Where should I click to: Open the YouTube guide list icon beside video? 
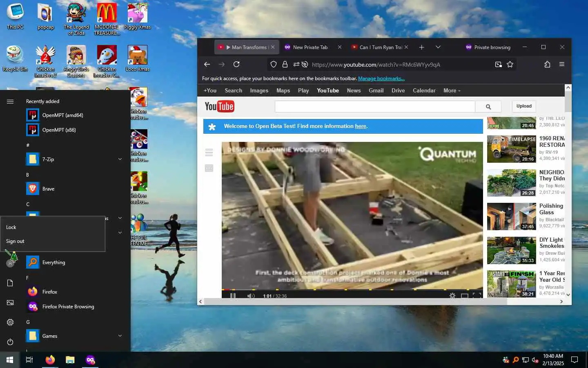209,153
